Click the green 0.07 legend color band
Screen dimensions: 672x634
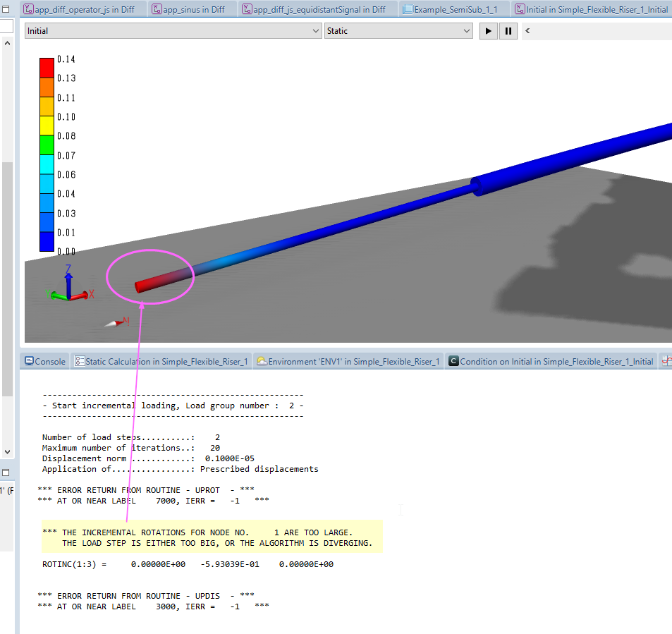tap(47, 145)
